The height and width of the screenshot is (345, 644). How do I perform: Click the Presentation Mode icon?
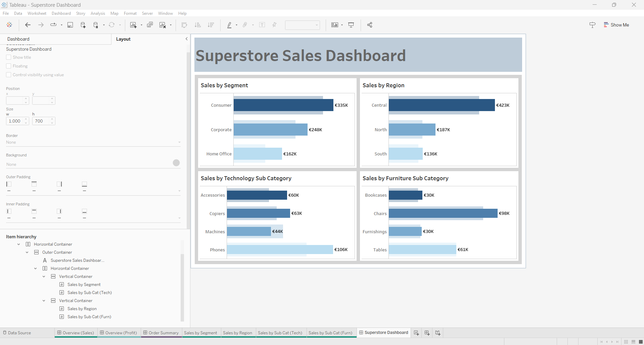click(x=351, y=25)
